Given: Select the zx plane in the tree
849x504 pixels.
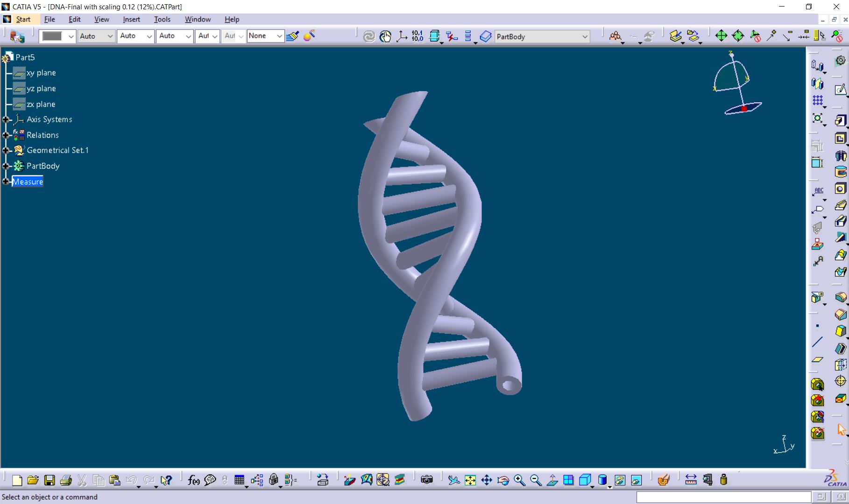Looking at the screenshot, I should (41, 104).
